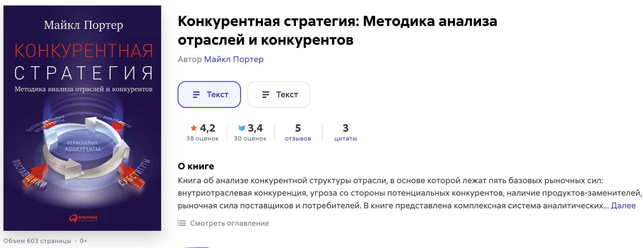Open the book cover image
This screenshot has height=248, width=644.
click(82, 118)
